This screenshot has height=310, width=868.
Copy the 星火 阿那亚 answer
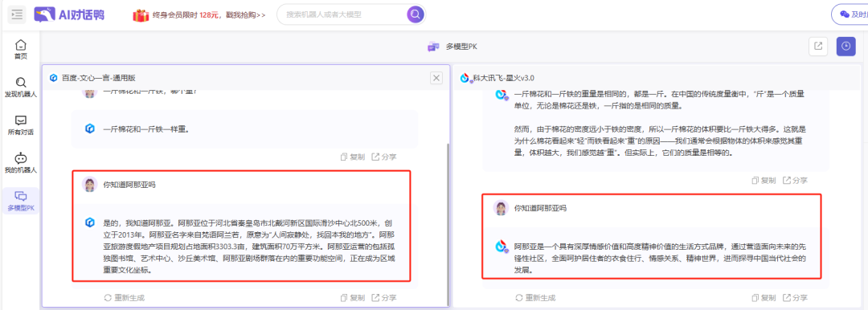pos(764,298)
